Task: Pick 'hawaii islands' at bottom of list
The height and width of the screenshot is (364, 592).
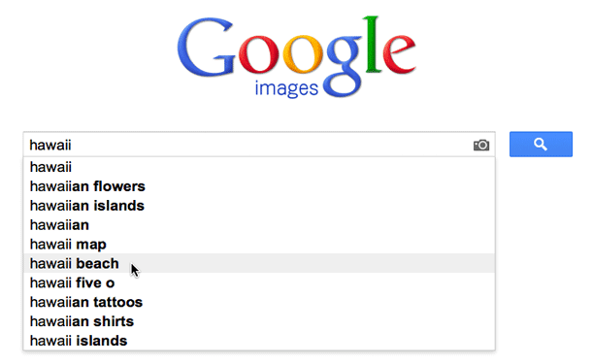Action: 259,340
